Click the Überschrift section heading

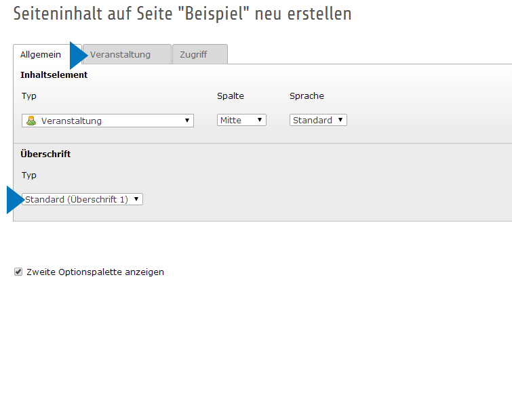coord(46,154)
